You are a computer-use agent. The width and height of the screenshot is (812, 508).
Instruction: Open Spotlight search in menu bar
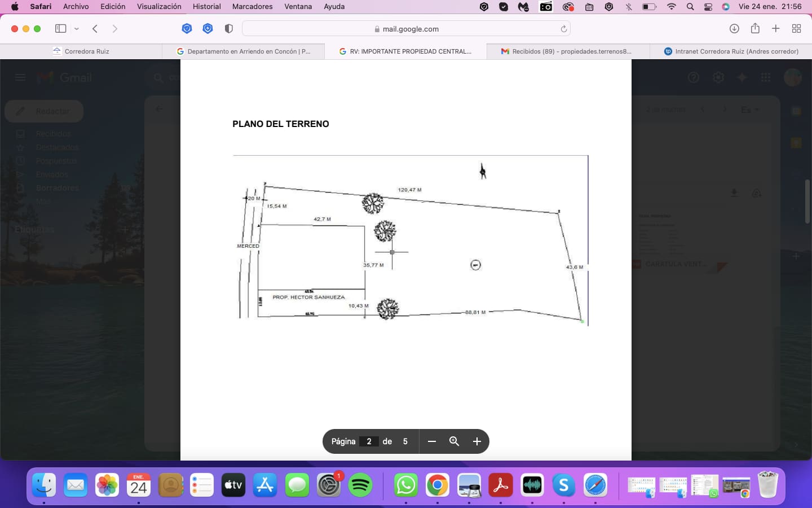pyautogui.click(x=690, y=7)
